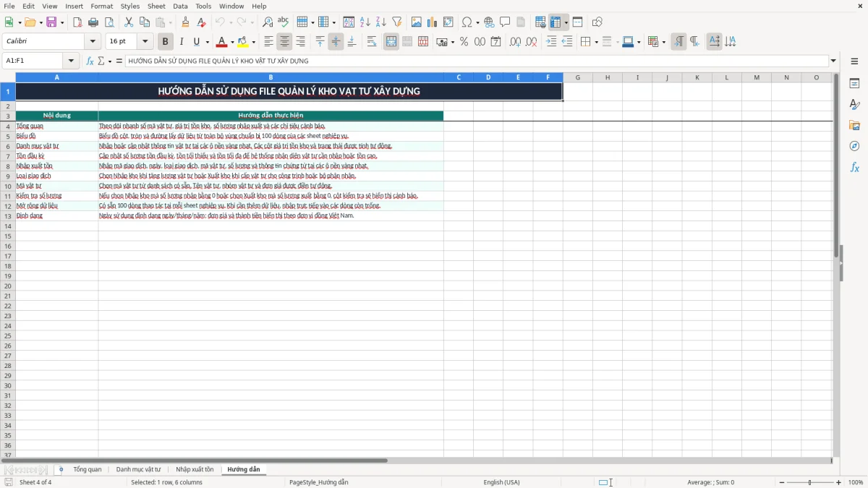Insert a hyperlink
Screen dimensions: 868x488
pos(489,22)
